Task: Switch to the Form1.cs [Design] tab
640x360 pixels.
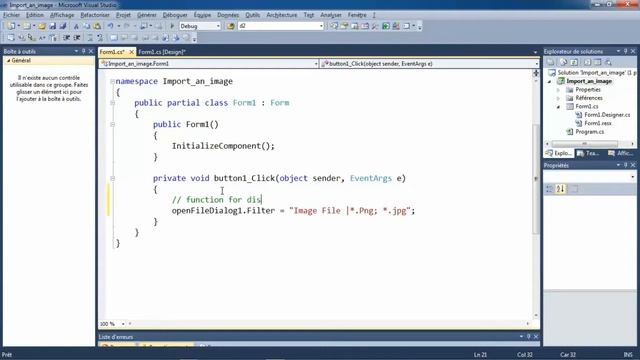Action: [162, 52]
